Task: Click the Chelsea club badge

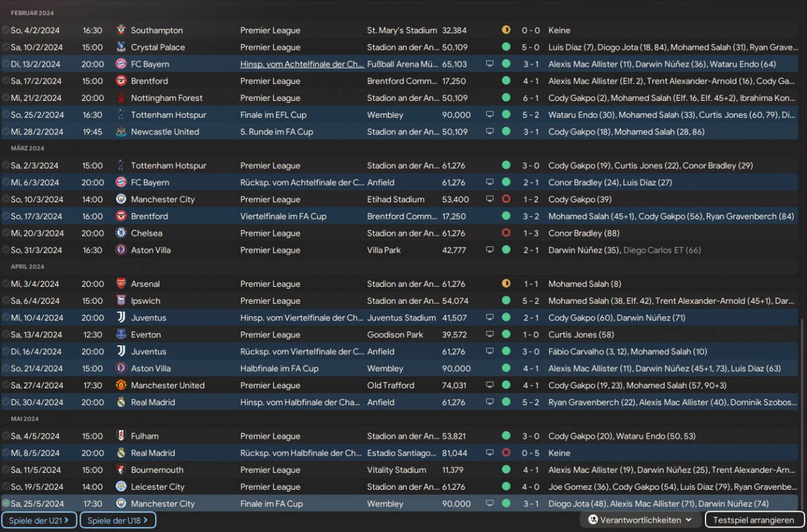Action: (x=121, y=233)
